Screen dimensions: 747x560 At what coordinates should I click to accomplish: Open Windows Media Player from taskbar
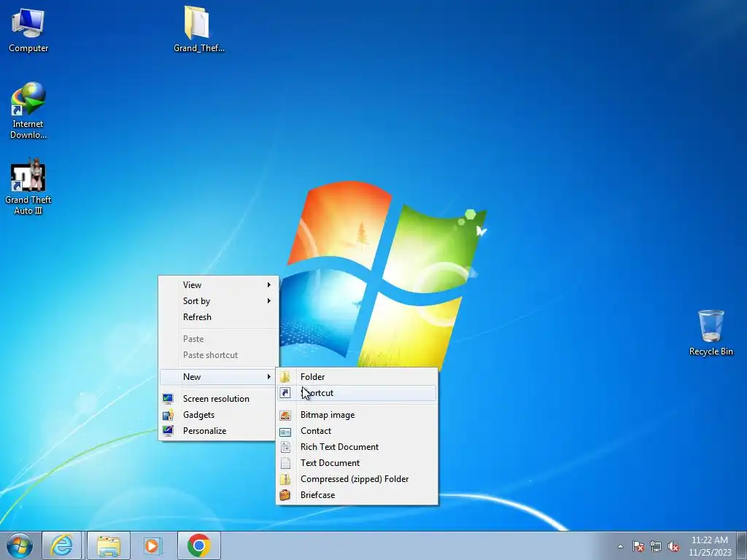pos(152,545)
